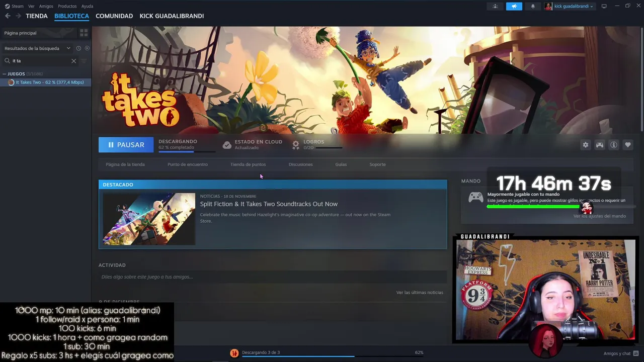Open the KICK GUADALIBRANDI profile tab
Image resolution: width=644 pixels, height=362 pixels.
[x=172, y=16]
